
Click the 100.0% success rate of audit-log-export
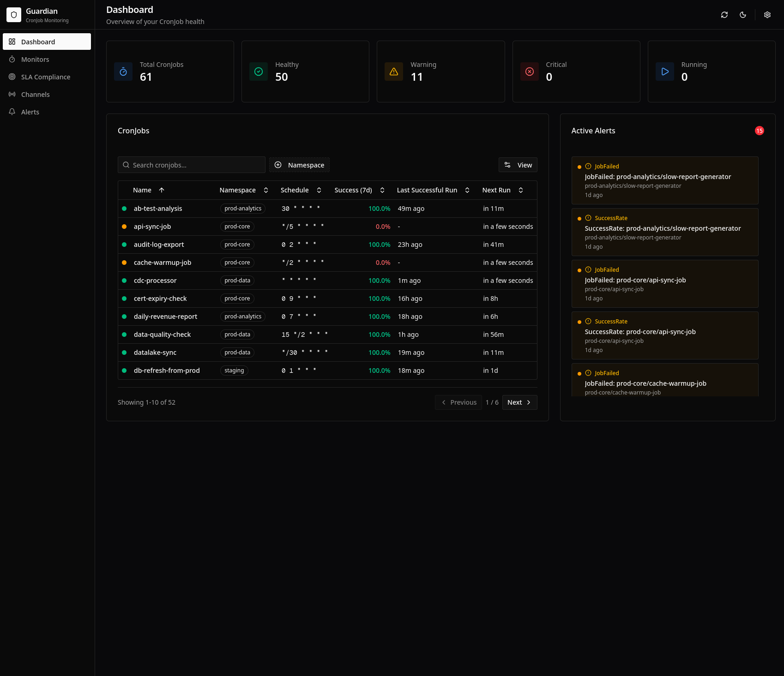(379, 244)
